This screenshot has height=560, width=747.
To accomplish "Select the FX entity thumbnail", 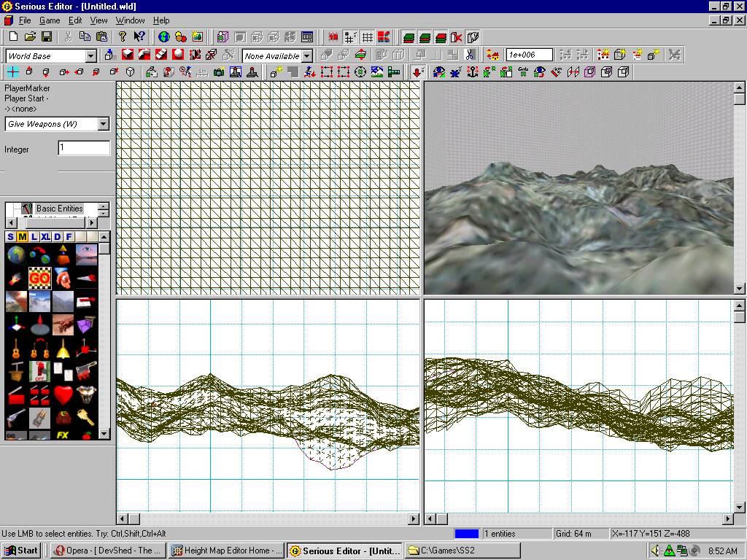I will (x=63, y=435).
